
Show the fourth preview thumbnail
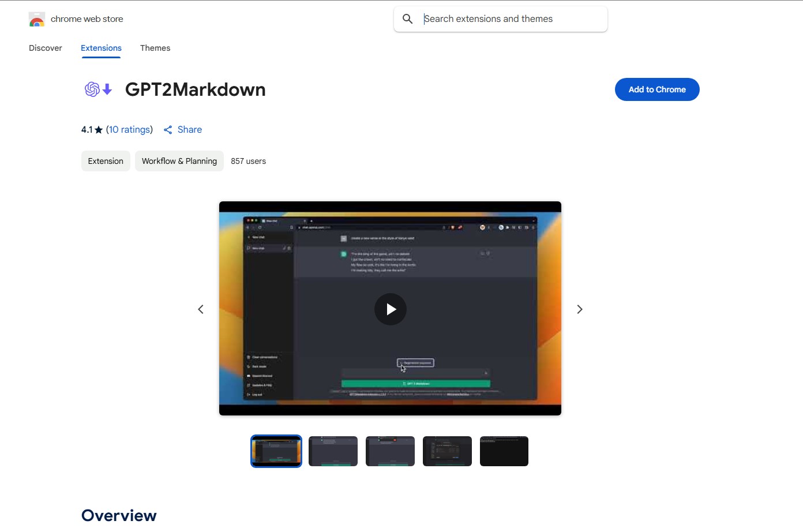[x=447, y=451]
